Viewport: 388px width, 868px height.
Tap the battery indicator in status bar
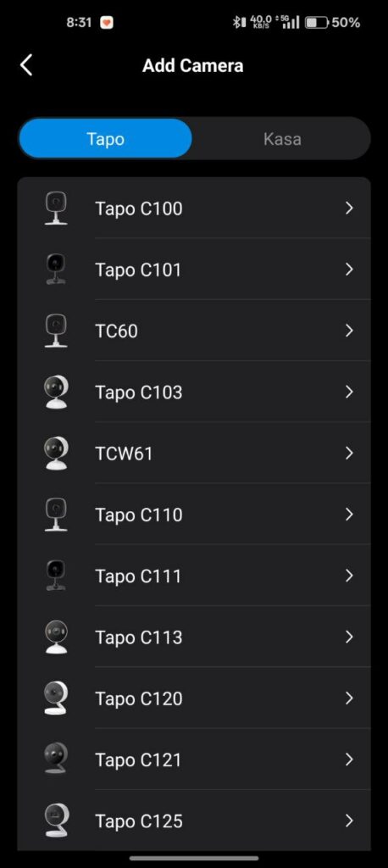(x=317, y=23)
